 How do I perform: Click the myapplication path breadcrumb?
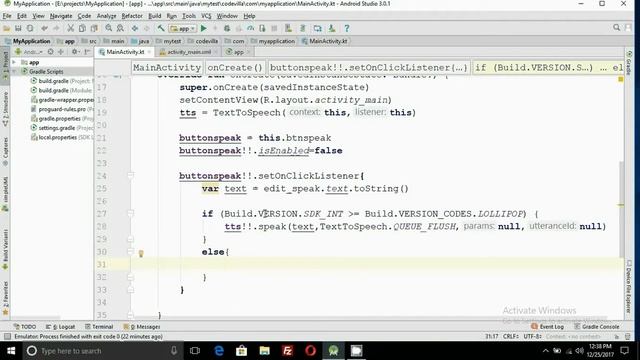(x=273, y=41)
